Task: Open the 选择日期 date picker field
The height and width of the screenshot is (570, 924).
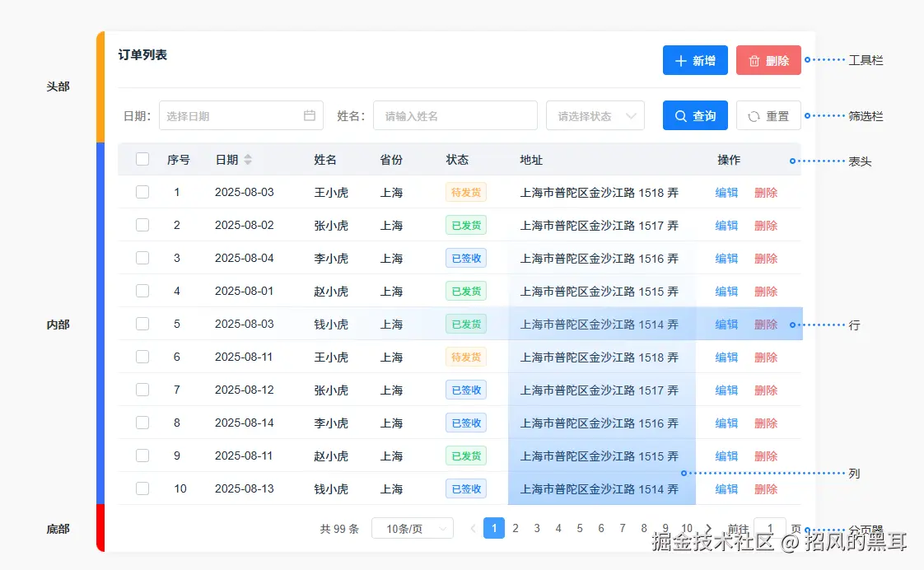Action: tap(241, 115)
